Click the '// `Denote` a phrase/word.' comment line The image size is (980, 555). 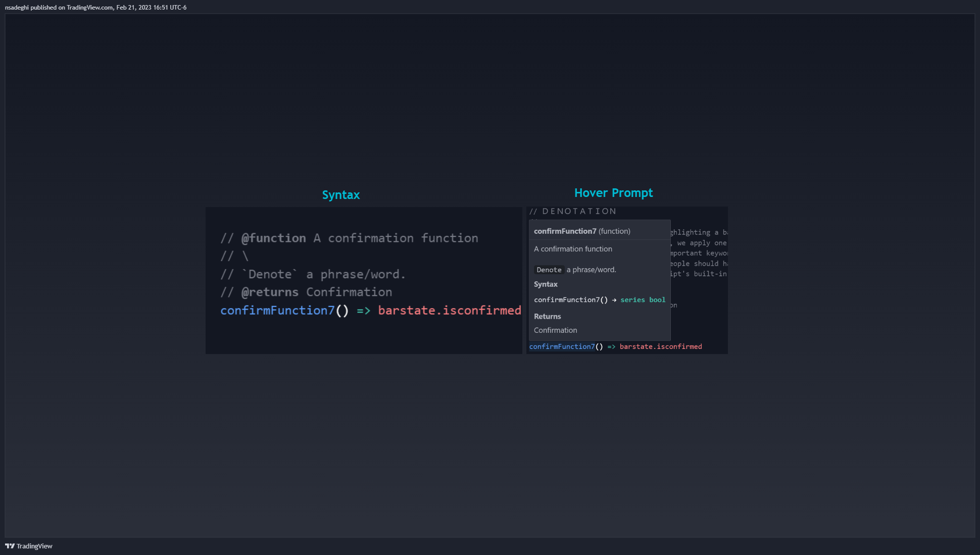[313, 274]
